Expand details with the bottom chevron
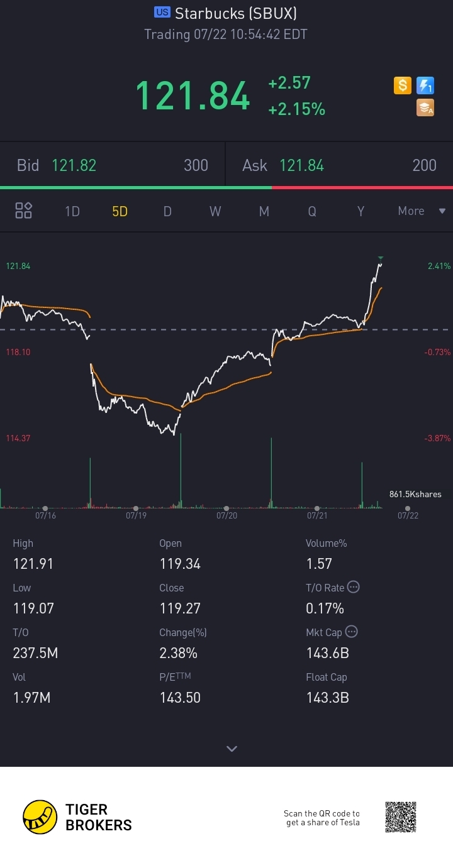The height and width of the screenshot is (868, 453). click(232, 749)
